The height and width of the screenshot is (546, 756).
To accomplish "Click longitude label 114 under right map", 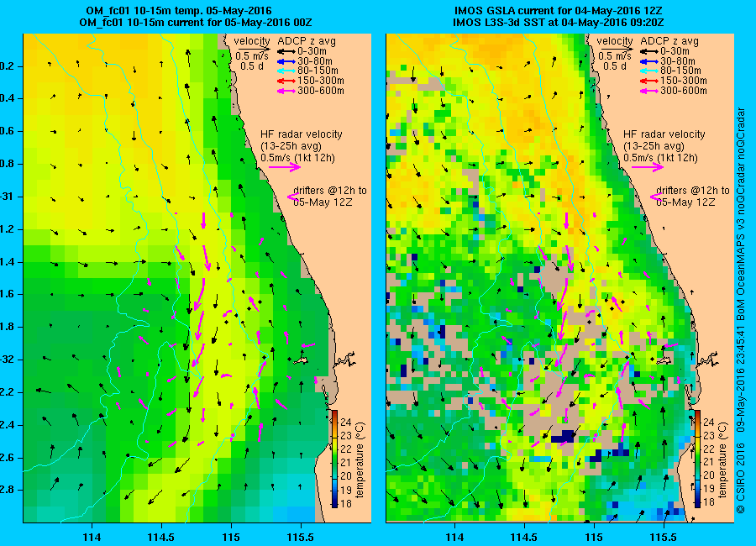I will click(x=454, y=537).
